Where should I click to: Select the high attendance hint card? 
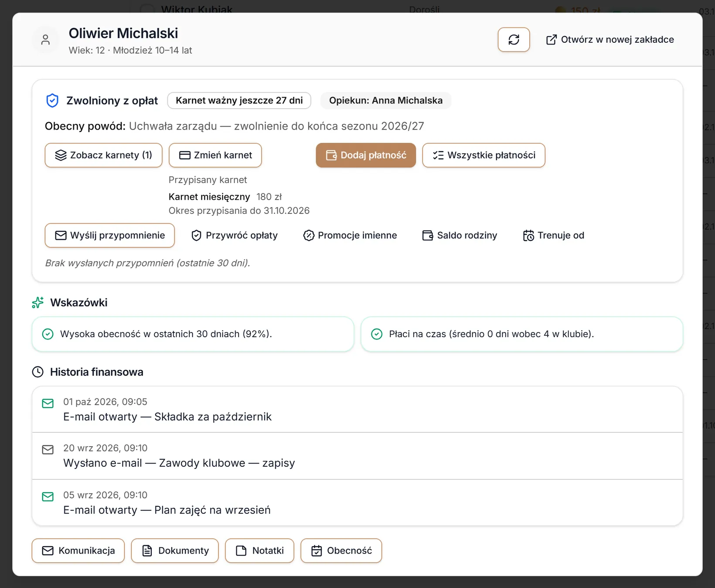[x=193, y=334]
